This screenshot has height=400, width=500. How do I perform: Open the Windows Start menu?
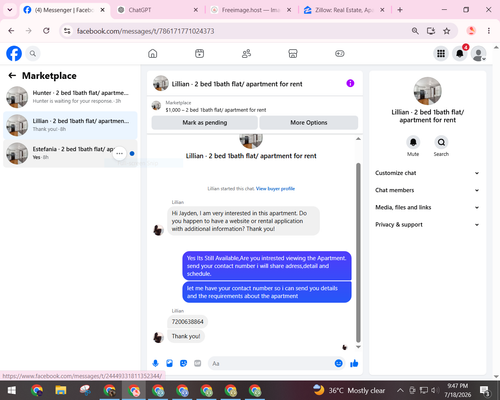click(11, 390)
